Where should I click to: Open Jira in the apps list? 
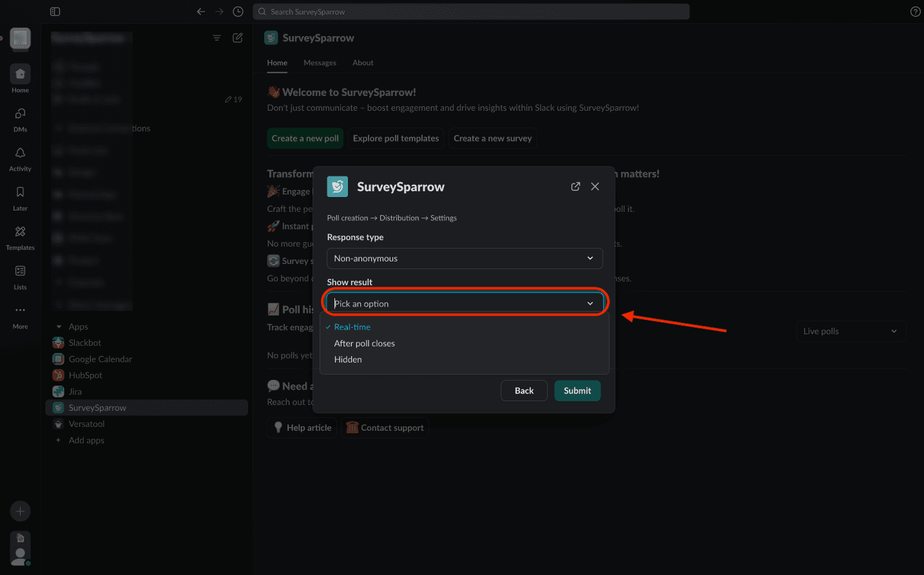point(75,391)
